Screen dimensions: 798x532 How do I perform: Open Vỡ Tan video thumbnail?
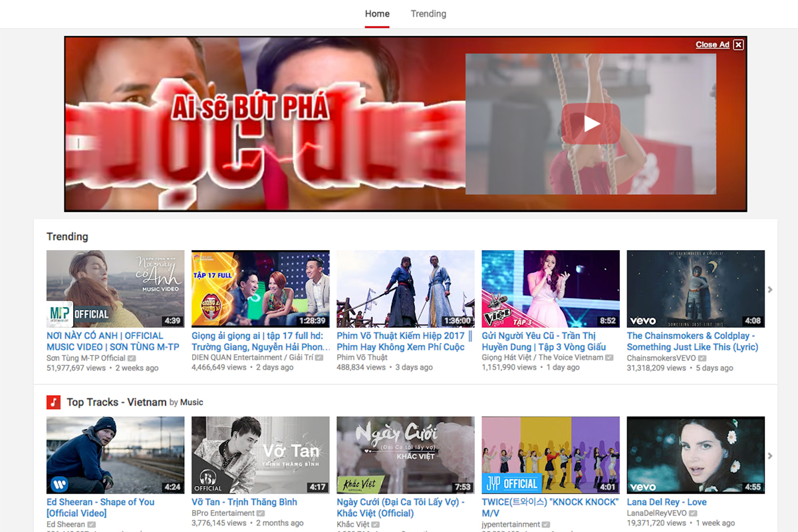pyautogui.click(x=261, y=455)
